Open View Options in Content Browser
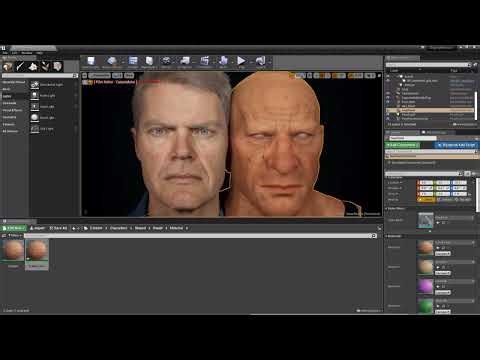This screenshot has width=480, height=360. pos(369,311)
